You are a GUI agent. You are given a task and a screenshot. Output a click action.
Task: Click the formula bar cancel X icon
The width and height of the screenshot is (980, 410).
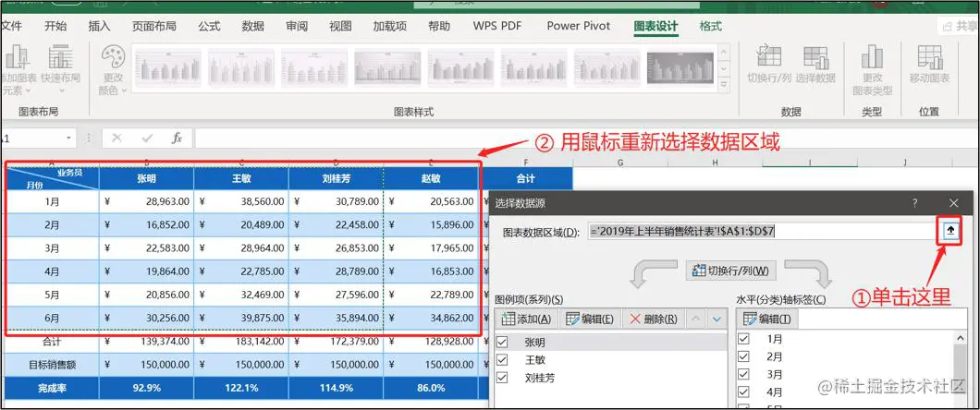(x=116, y=138)
